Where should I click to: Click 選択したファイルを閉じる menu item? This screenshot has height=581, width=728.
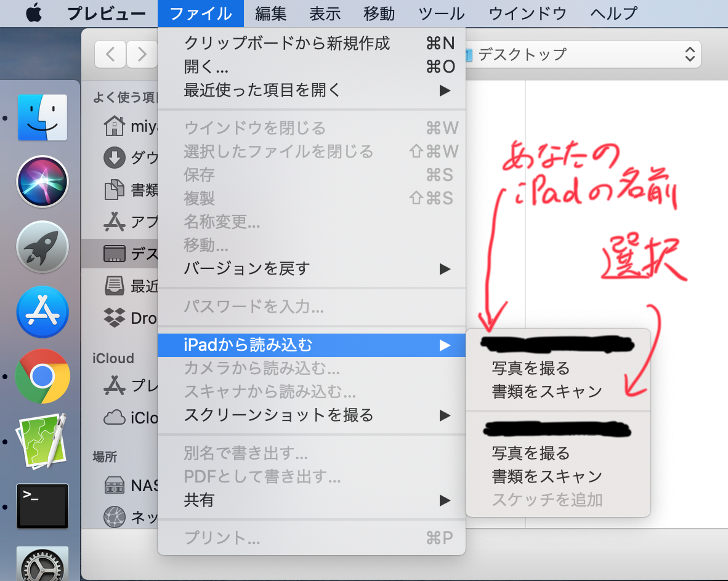point(312,151)
